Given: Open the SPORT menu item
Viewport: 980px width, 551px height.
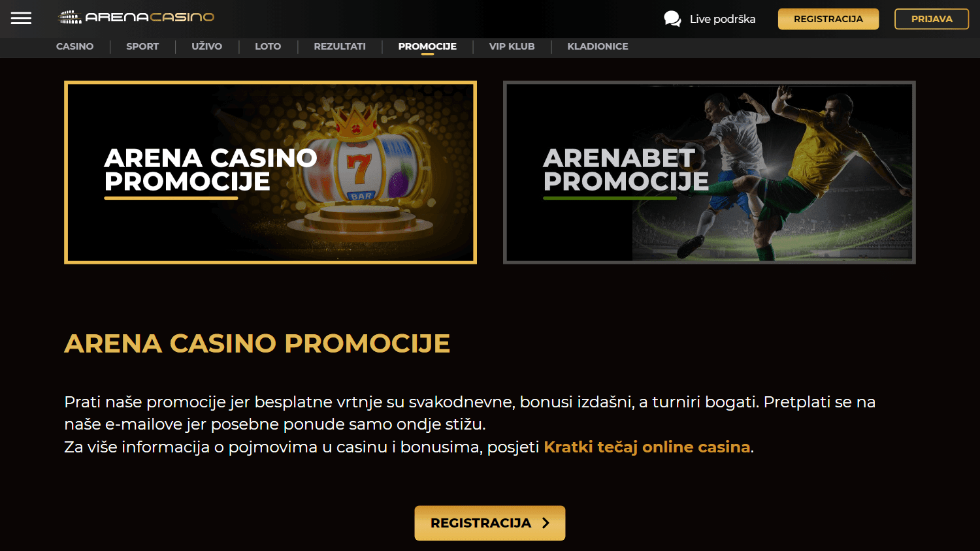Looking at the screenshot, I should click(142, 46).
